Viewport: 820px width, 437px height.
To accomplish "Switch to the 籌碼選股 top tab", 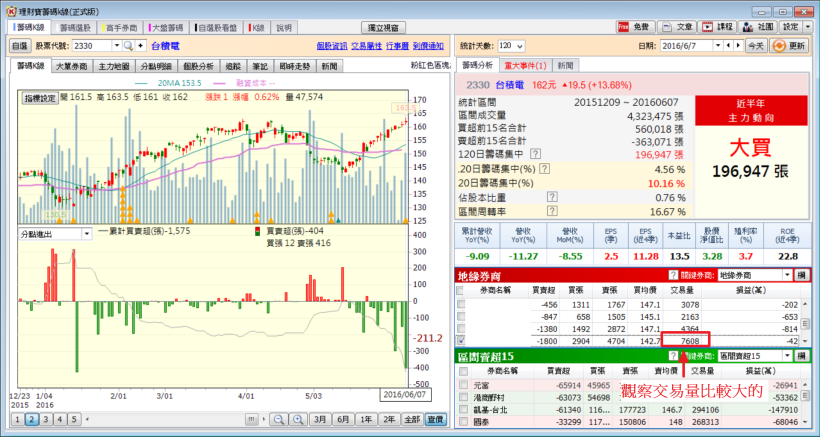I will point(74,28).
